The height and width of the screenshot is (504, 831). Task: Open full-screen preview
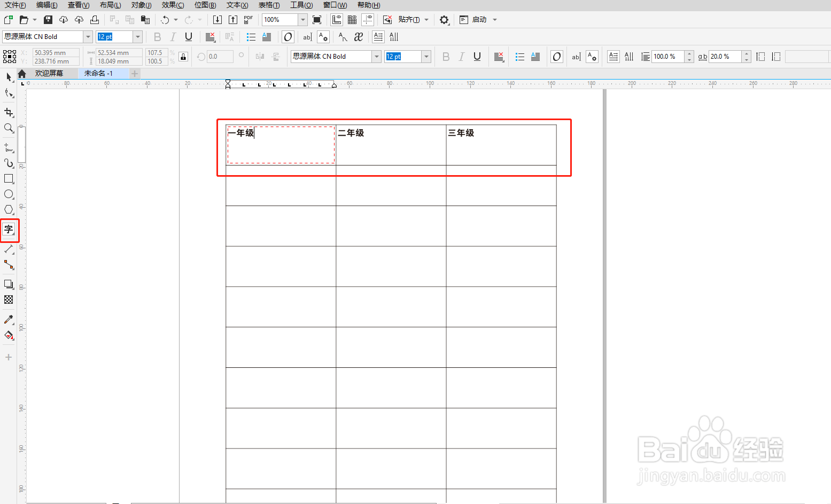(317, 20)
